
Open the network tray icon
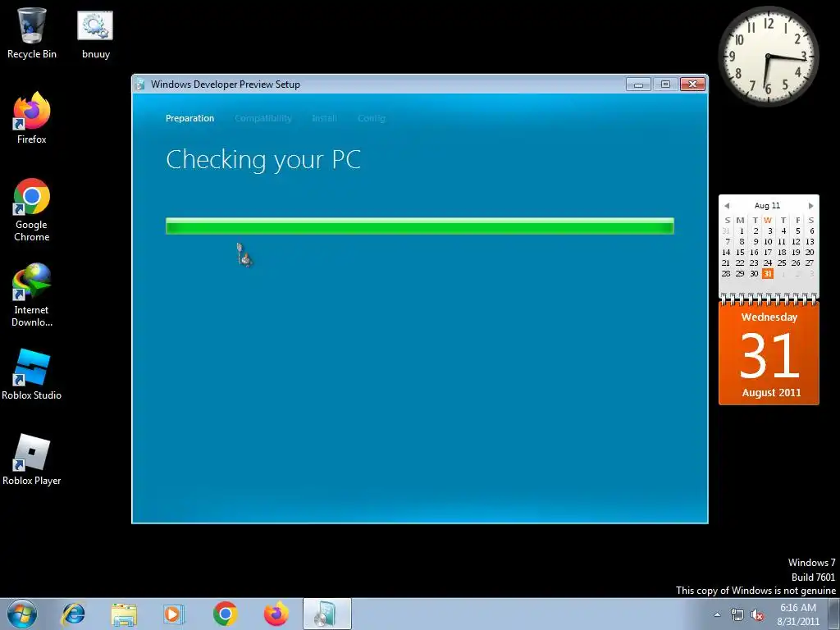pyautogui.click(x=737, y=615)
